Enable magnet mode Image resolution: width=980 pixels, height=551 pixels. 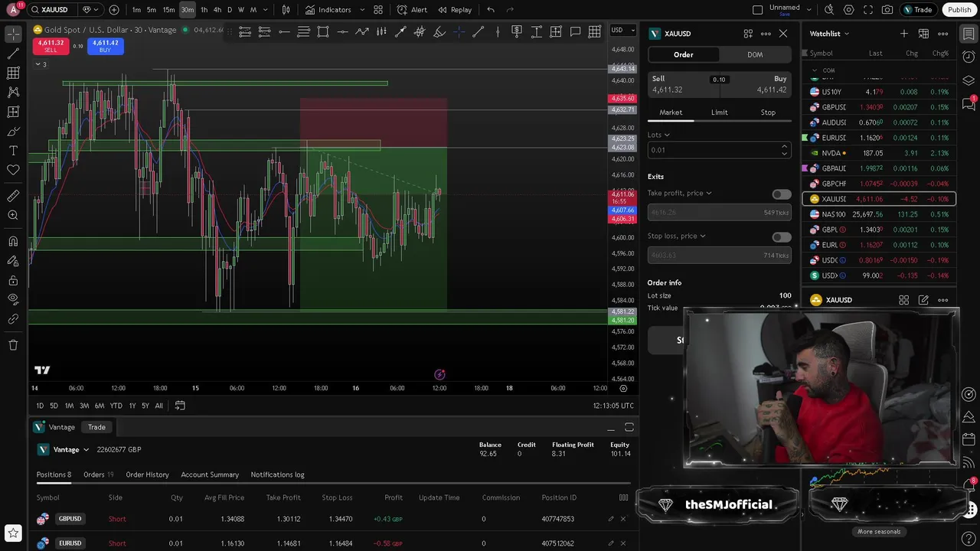coord(13,241)
